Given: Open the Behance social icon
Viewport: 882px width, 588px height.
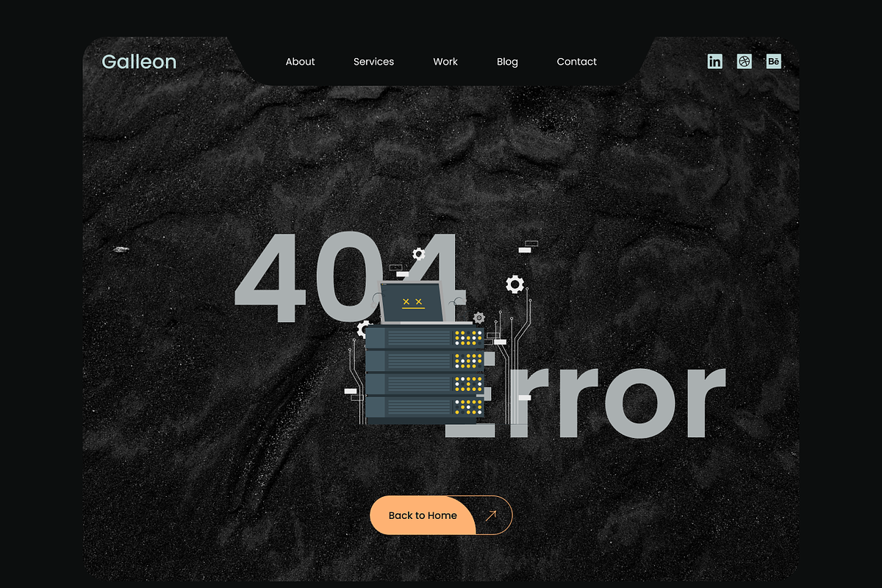Looking at the screenshot, I should point(773,62).
